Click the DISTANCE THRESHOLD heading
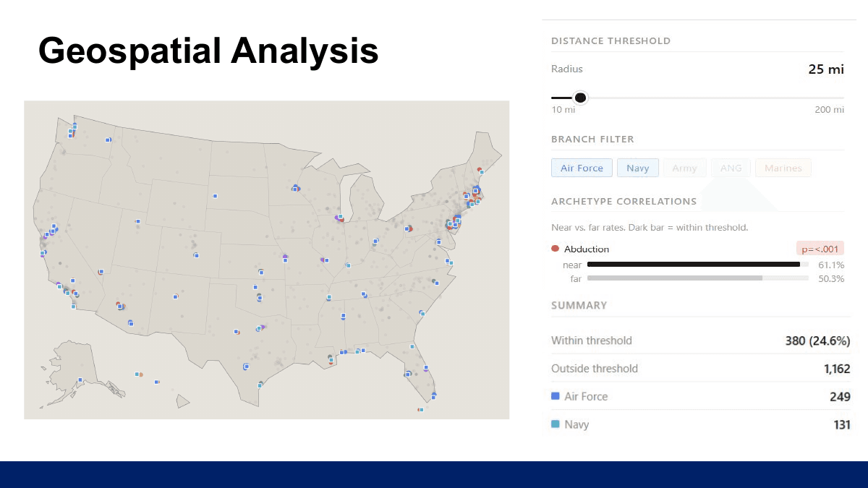The height and width of the screenshot is (488, 868). pos(610,41)
